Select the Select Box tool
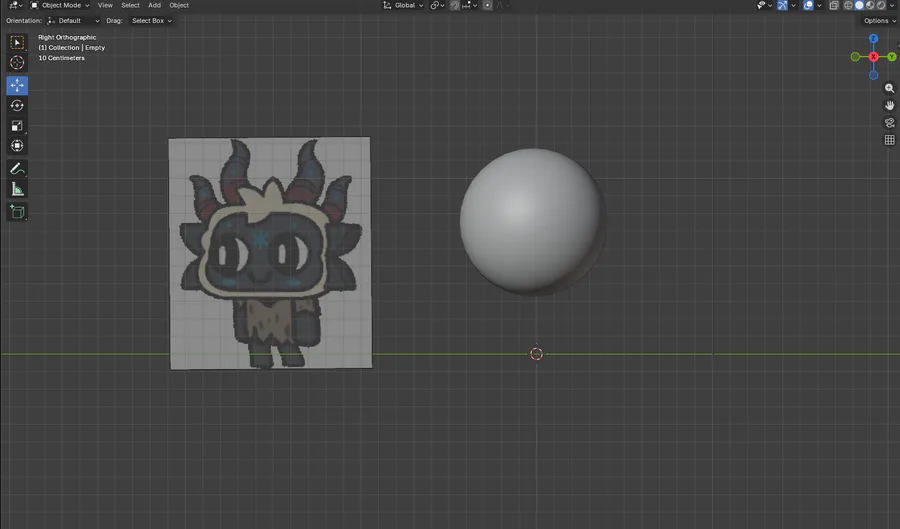 click(x=17, y=42)
